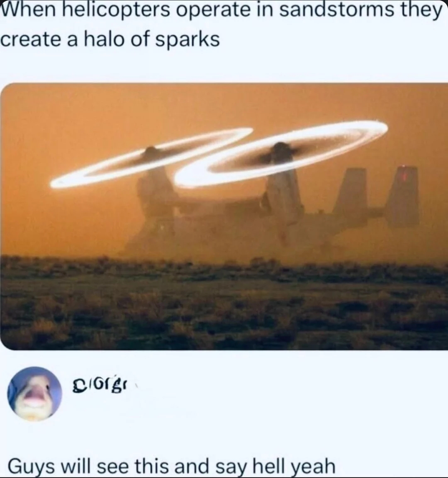
Task: Click the word "halo" in the caption
Action: tap(104, 39)
